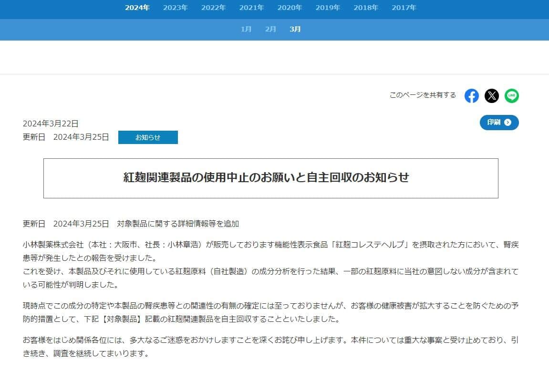Click the 紅麹関連製品 article headline

271,178
